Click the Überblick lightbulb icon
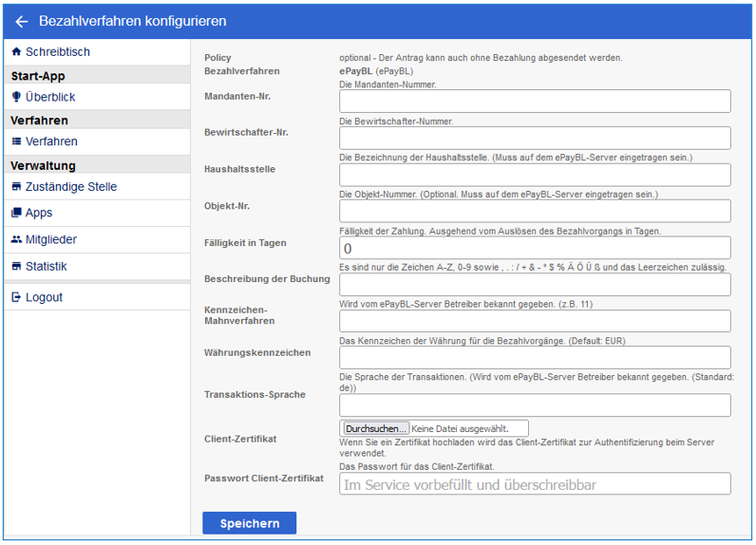The height and width of the screenshot is (545, 756). (16, 97)
